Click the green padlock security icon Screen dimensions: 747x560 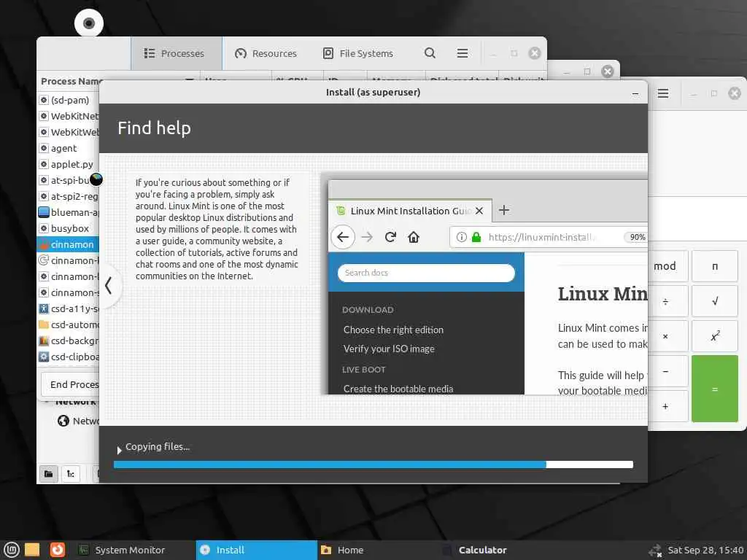476,237
